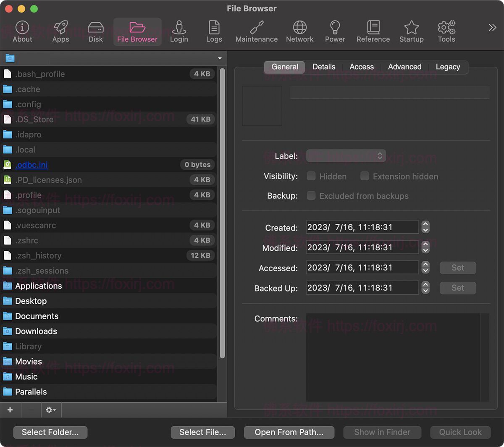Open the Network utilities section
The width and height of the screenshot is (504, 447).
[x=299, y=32]
